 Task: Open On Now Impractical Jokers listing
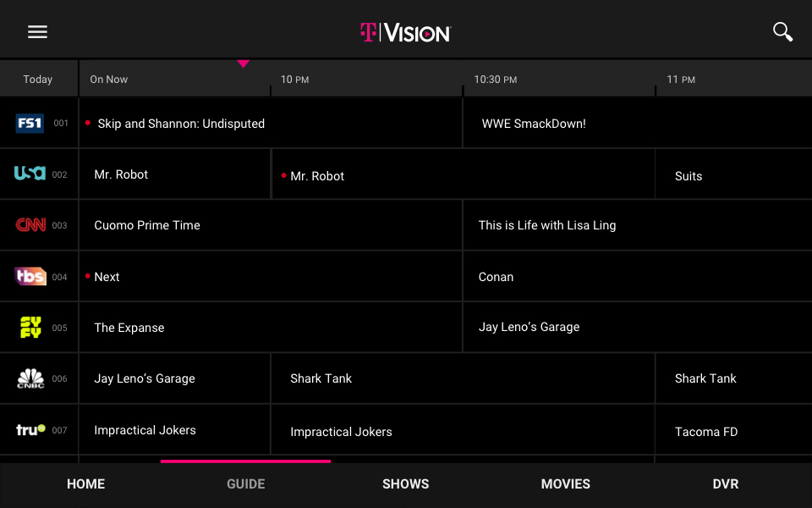click(175, 430)
